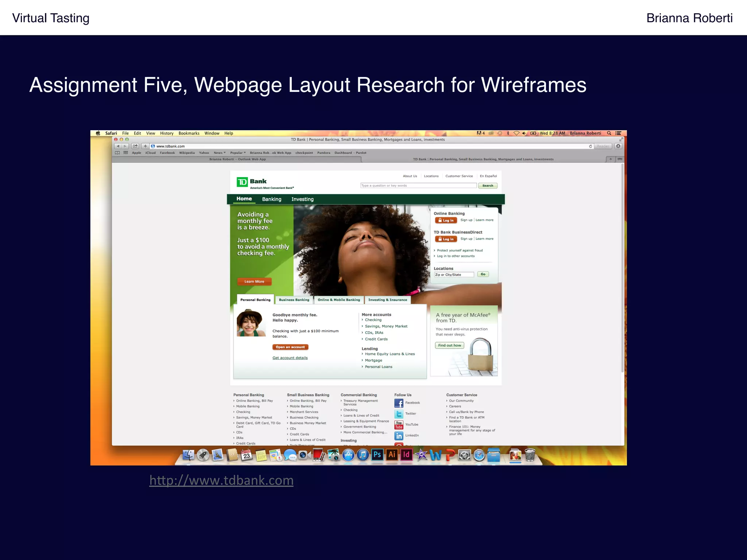Screen dimensions: 747x560
Task: Open Finder from the Dock
Action: pos(188,455)
